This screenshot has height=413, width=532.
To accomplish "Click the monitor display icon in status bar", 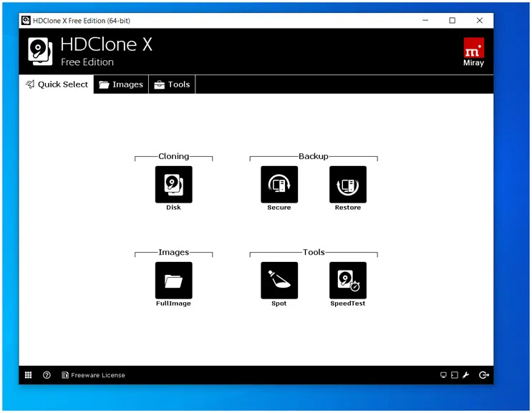I will [443, 375].
